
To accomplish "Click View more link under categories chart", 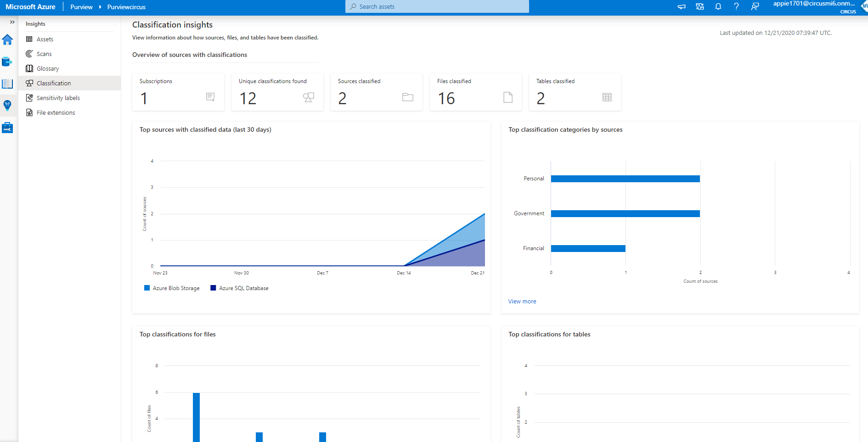I will pos(522,302).
